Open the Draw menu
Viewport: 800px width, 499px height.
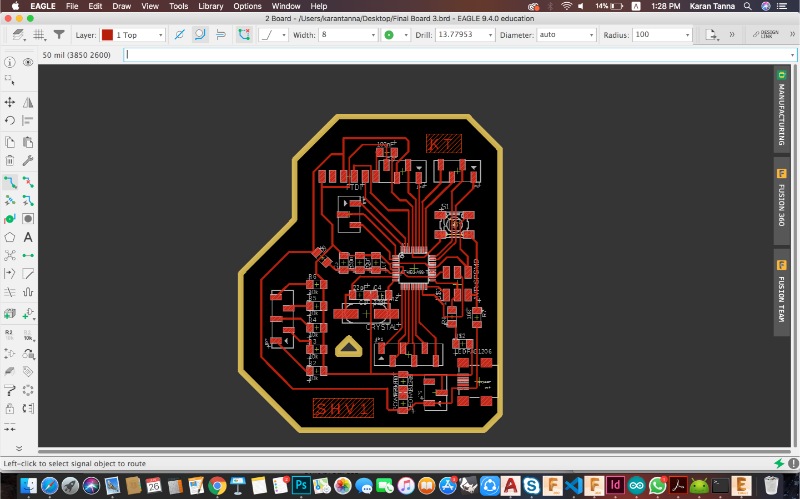pos(121,6)
